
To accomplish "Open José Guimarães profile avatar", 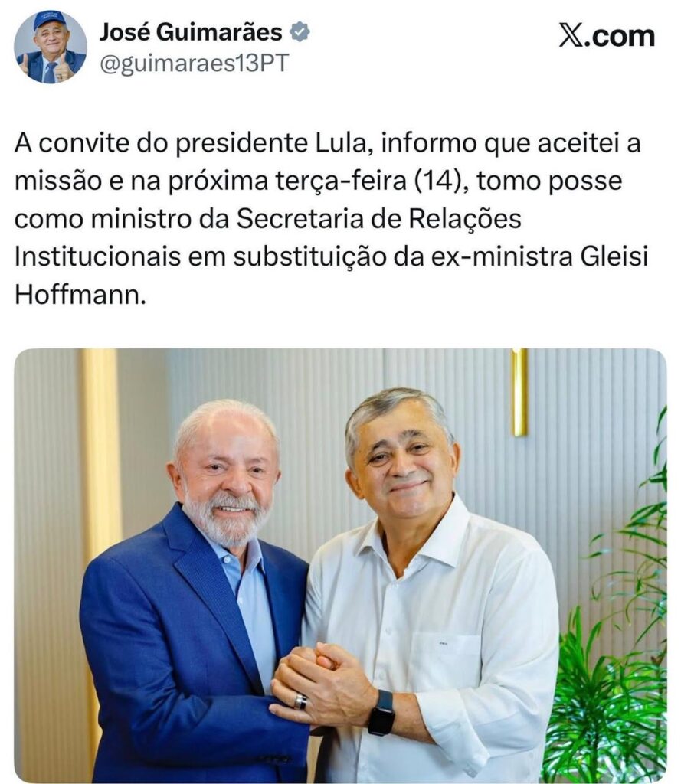I will coord(50,47).
